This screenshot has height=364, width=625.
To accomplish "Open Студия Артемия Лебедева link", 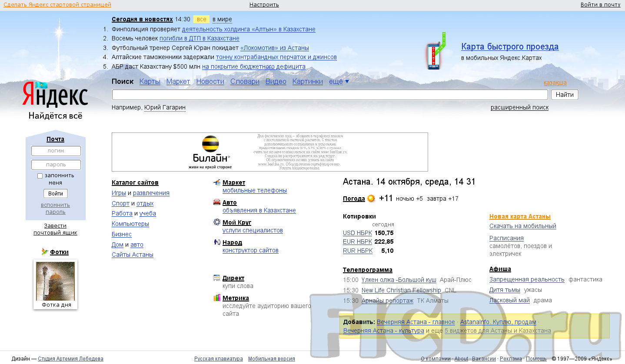I will tap(70, 359).
